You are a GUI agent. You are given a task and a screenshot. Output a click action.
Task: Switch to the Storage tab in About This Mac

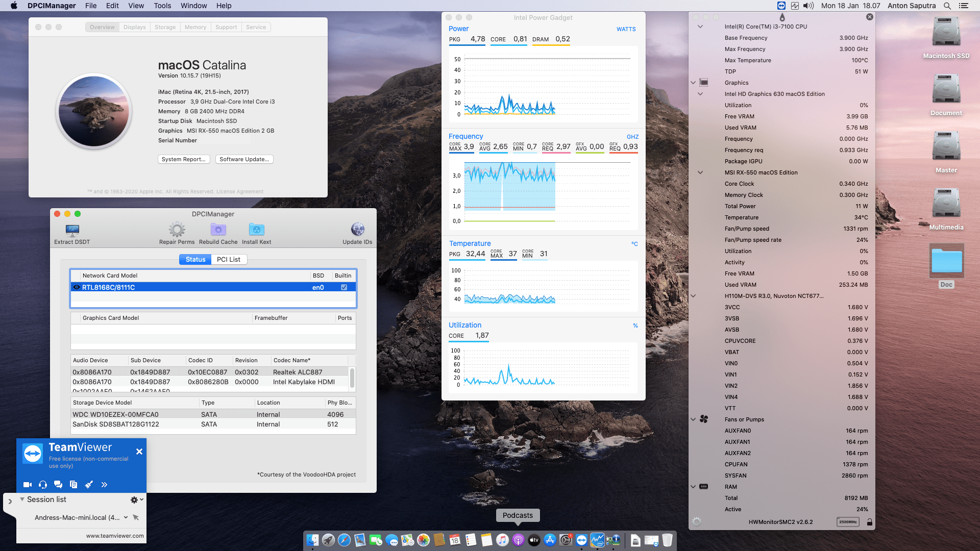(165, 27)
